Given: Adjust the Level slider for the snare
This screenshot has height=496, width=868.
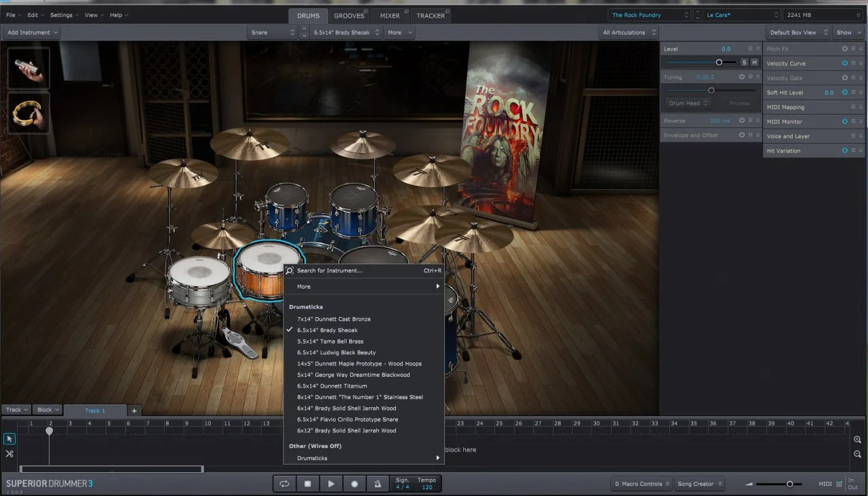Looking at the screenshot, I should pos(719,62).
